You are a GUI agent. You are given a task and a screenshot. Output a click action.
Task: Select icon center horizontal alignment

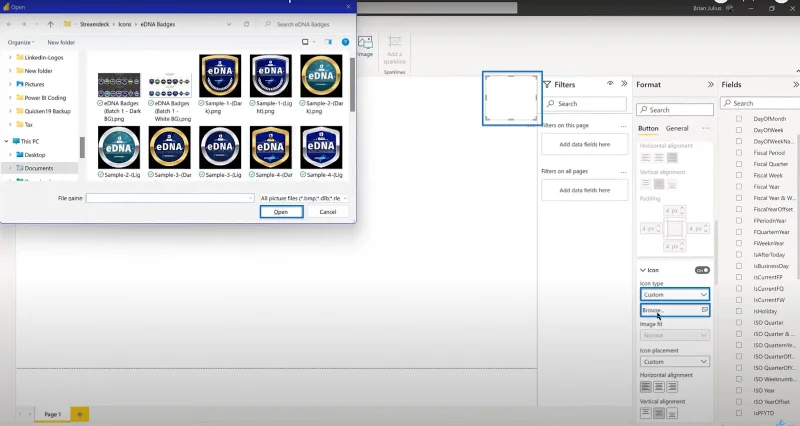659,387
